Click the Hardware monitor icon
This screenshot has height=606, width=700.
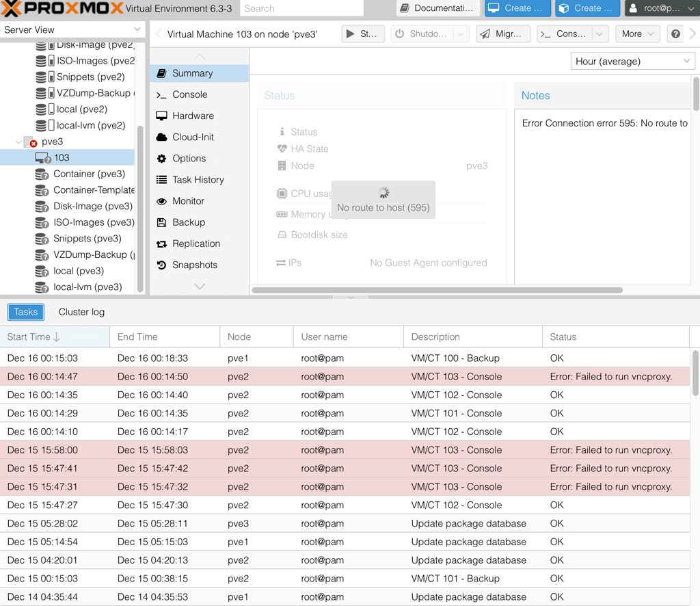pyautogui.click(x=161, y=116)
